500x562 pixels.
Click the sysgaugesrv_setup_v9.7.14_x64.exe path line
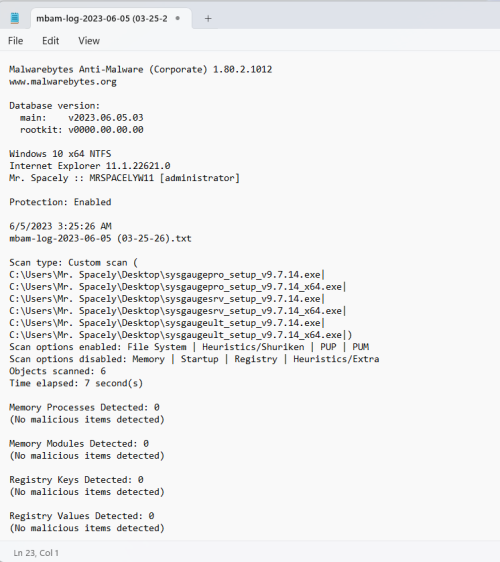pyautogui.click(x=177, y=311)
